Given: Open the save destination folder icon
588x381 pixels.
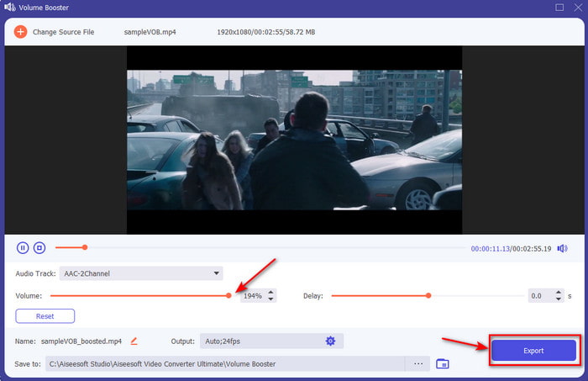Looking at the screenshot, I should pyautogui.click(x=443, y=363).
